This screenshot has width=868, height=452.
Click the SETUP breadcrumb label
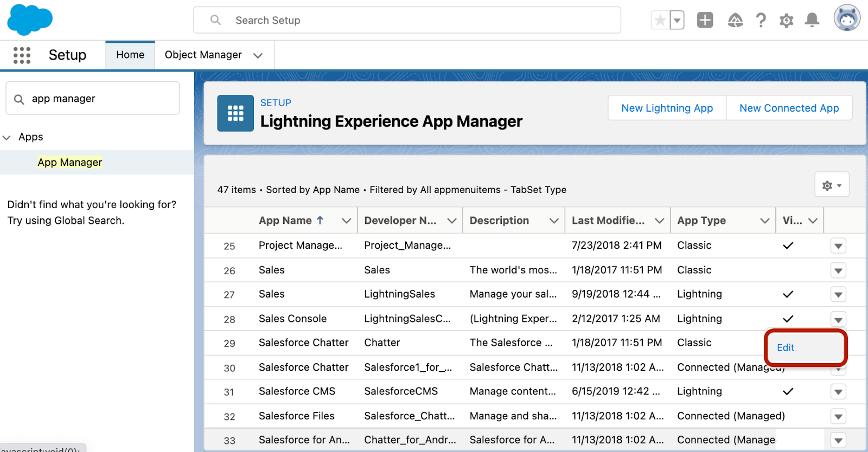pyautogui.click(x=276, y=103)
